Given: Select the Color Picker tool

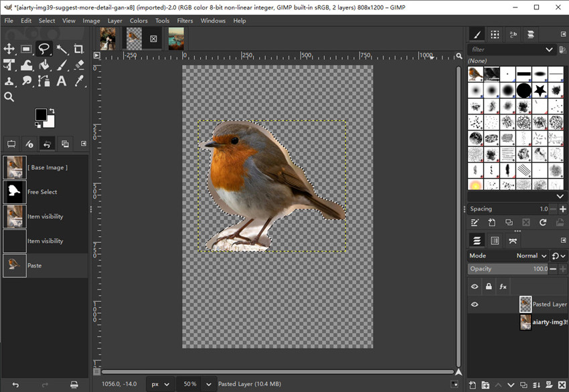Looking at the screenshot, I should [x=78, y=81].
